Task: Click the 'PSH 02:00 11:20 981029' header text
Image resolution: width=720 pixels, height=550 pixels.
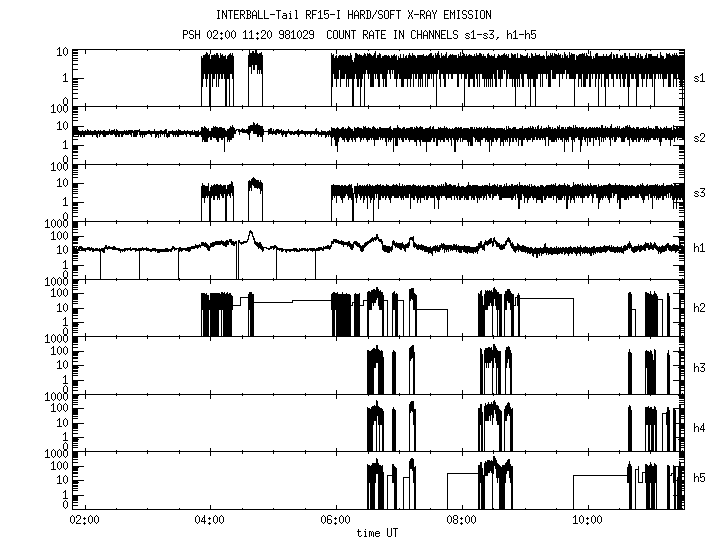Action: tap(250, 34)
